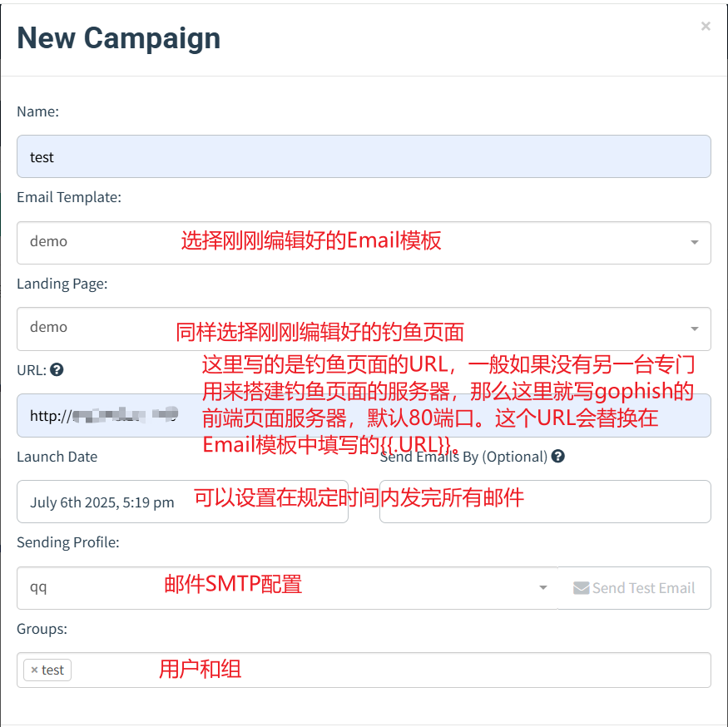Close the New Campaign dialog
The height and width of the screenshot is (727, 728).
706,26
